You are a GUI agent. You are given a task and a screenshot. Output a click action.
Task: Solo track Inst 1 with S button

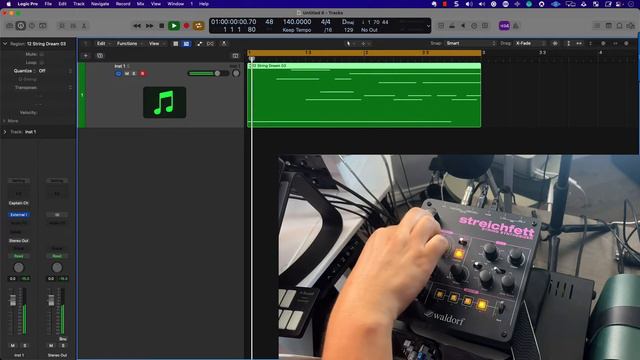tap(134, 73)
